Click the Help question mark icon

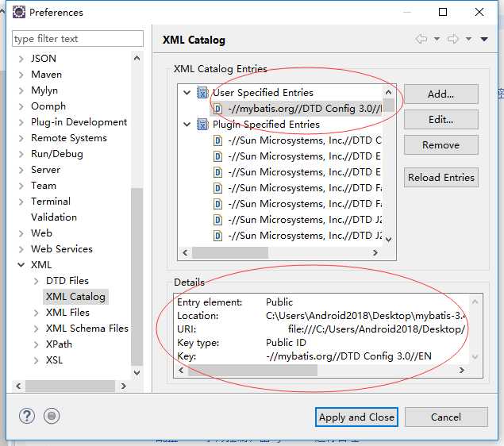click(27, 416)
